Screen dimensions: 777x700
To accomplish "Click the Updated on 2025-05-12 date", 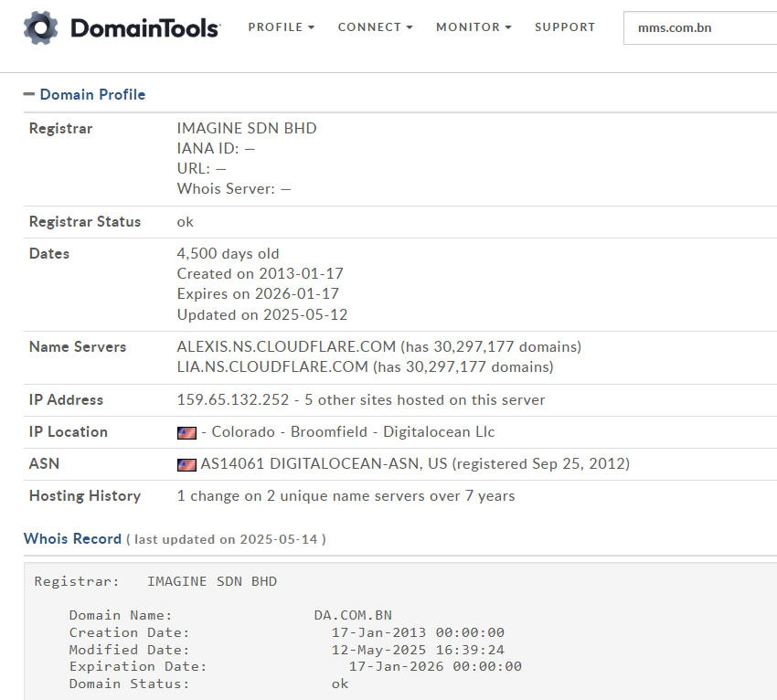I will pos(262,314).
